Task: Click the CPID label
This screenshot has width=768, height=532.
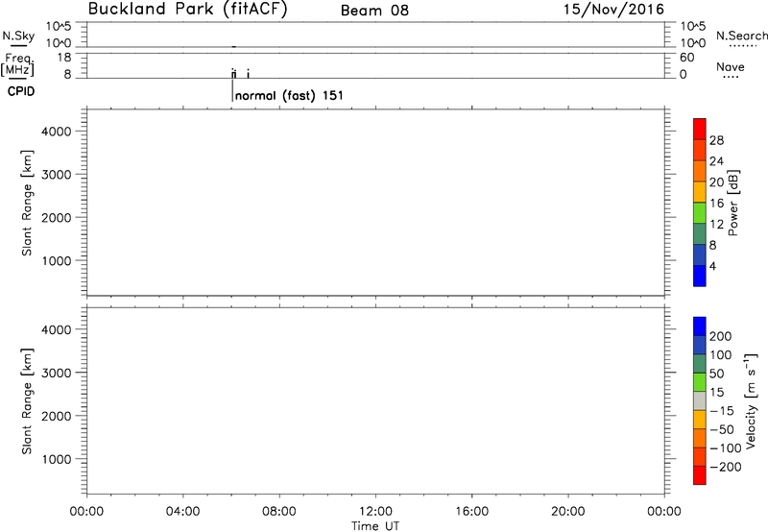Action: [x=21, y=91]
